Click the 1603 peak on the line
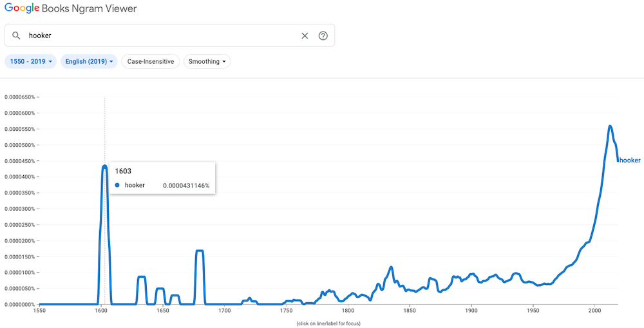 coord(105,166)
